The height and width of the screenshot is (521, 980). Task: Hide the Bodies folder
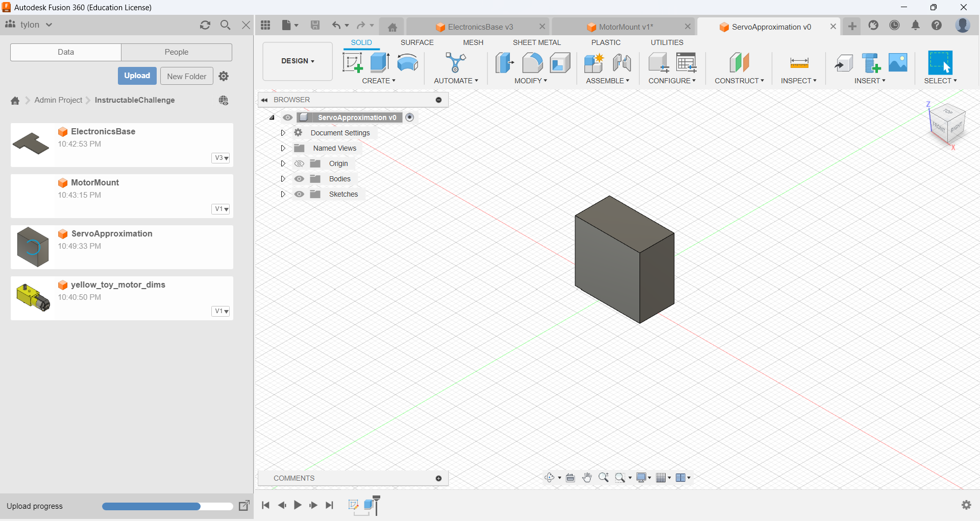pyautogui.click(x=299, y=179)
